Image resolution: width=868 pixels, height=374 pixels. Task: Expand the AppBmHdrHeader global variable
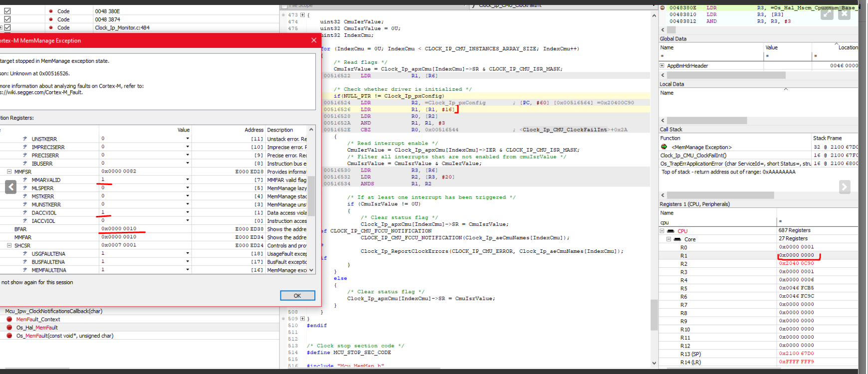tap(662, 66)
